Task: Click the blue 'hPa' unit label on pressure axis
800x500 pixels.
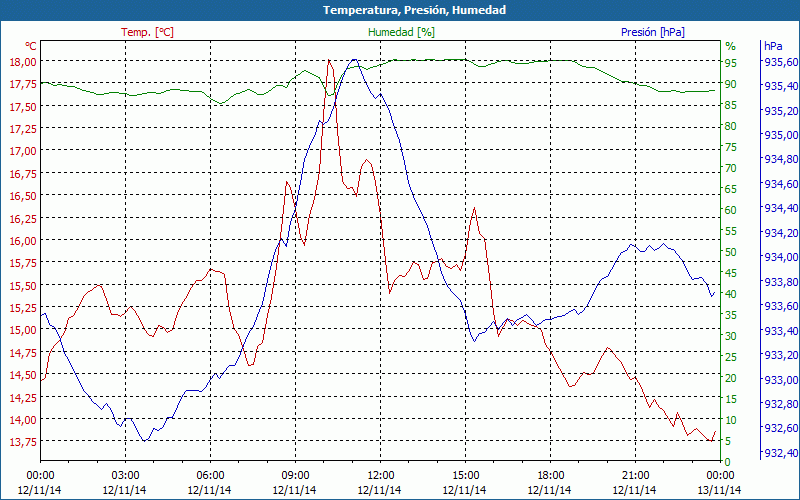Action: pos(773,46)
